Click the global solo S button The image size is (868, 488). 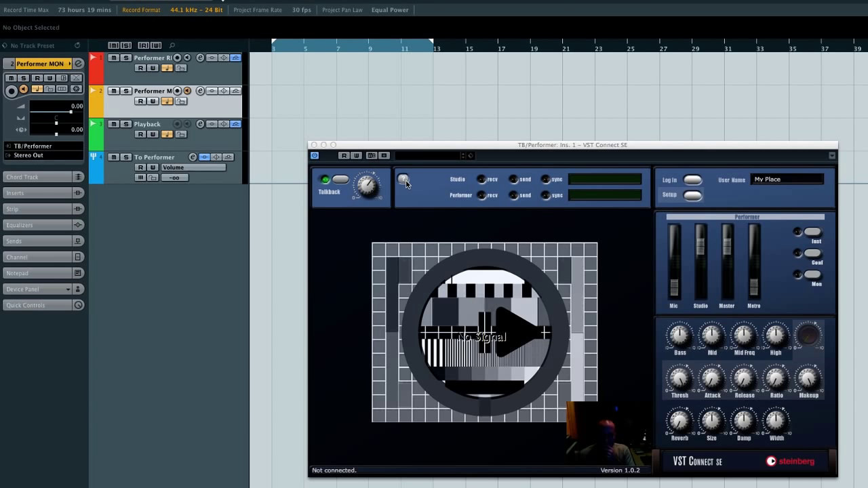[x=126, y=45]
